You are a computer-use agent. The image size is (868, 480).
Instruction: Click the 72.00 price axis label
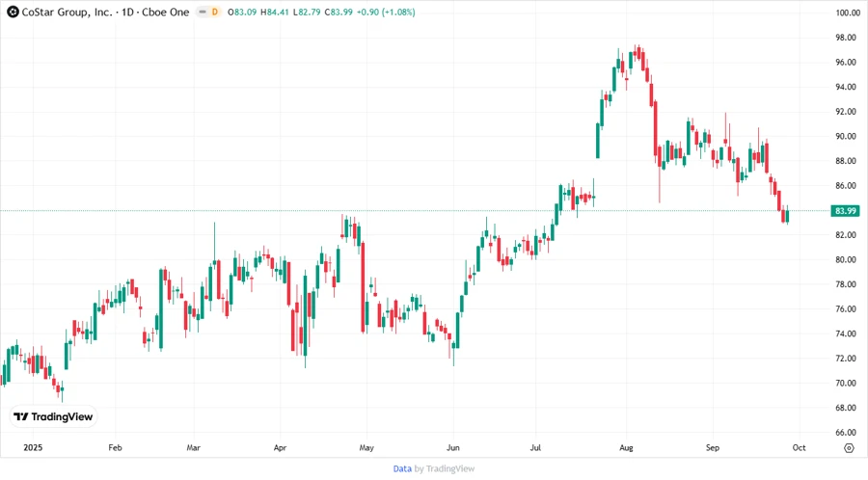click(x=845, y=359)
